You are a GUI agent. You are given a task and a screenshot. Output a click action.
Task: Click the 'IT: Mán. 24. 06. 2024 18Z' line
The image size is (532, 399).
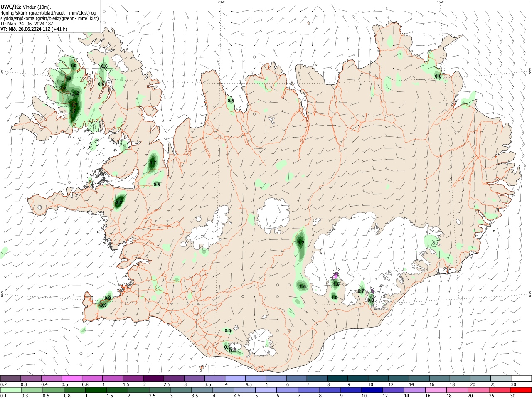coord(27,24)
